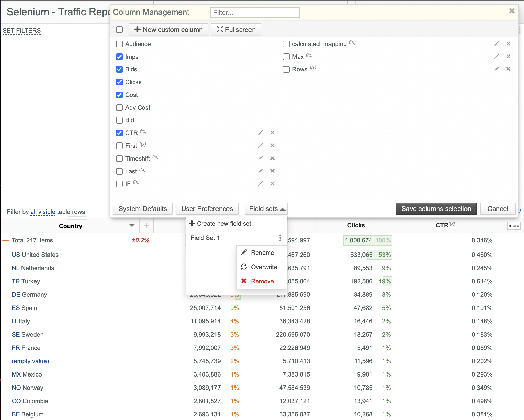This screenshot has width=524, height=420.
Task: Select Create new field set
Action: point(220,224)
